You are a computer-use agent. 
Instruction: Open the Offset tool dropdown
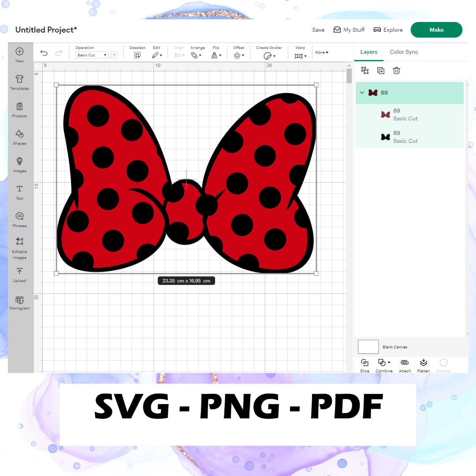[239, 52]
